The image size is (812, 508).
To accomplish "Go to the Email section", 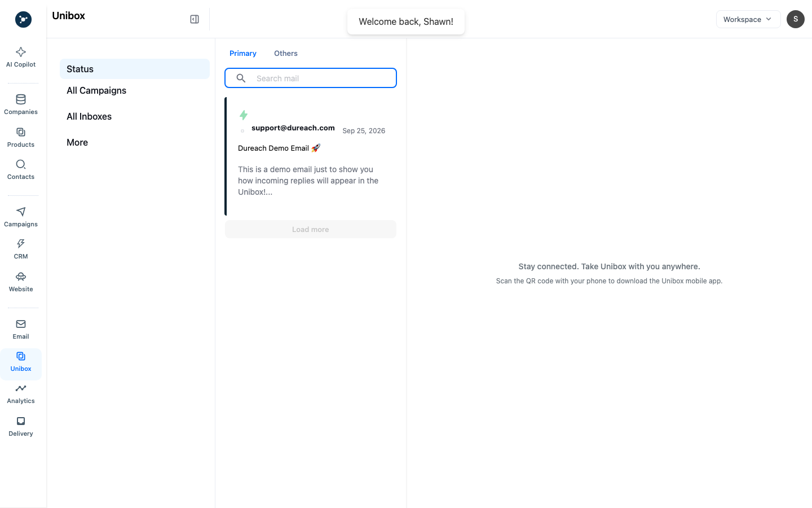I will 21,329.
